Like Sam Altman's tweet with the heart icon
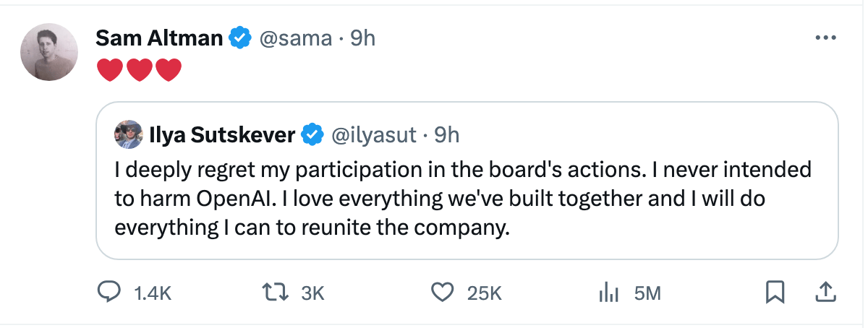The height and width of the screenshot is (328, 868). [441, 292]
